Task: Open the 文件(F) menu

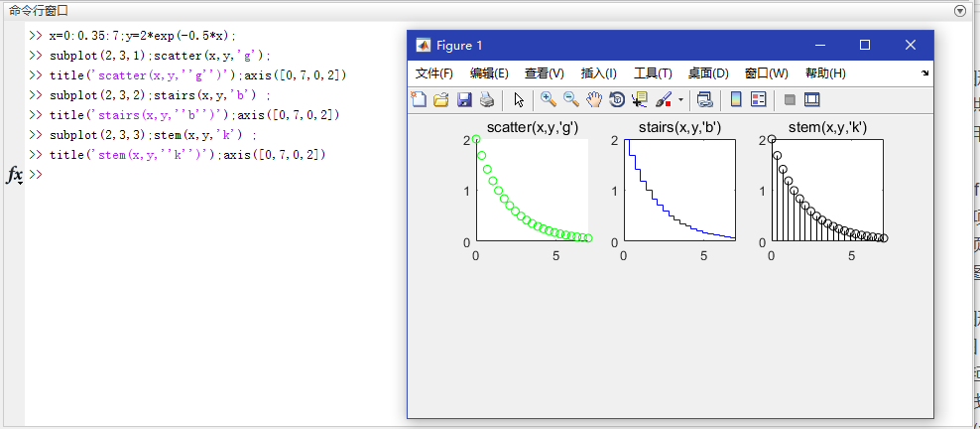Action: [x=434, y=73]
